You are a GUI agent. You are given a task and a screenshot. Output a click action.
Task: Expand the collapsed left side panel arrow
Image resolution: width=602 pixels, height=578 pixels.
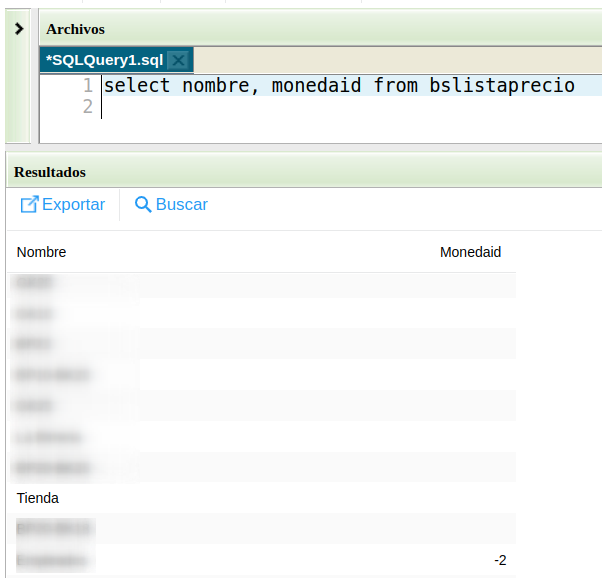pos(19,29)
